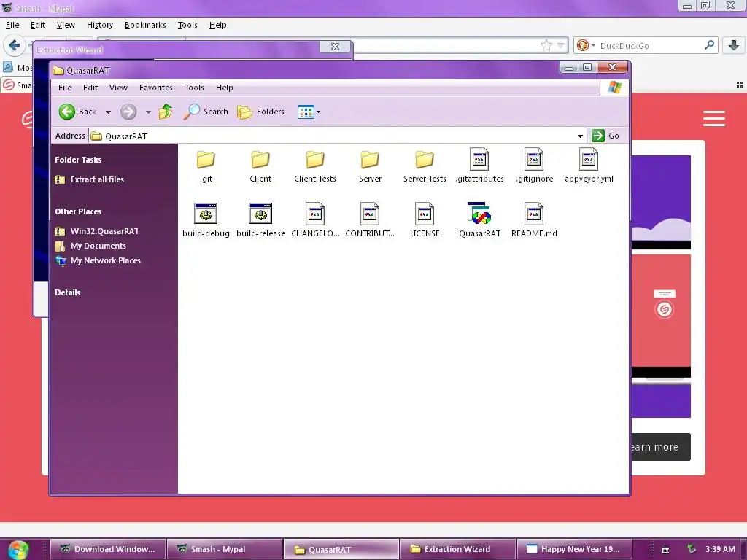This screenshot has height=560, width=747.
Task: Select the .gitattributes file
Action: 479,166
